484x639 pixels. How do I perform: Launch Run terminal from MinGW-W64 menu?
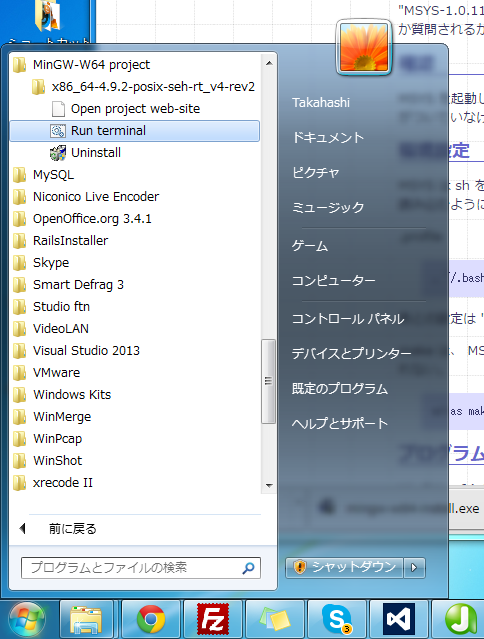[x=134, y=131]
